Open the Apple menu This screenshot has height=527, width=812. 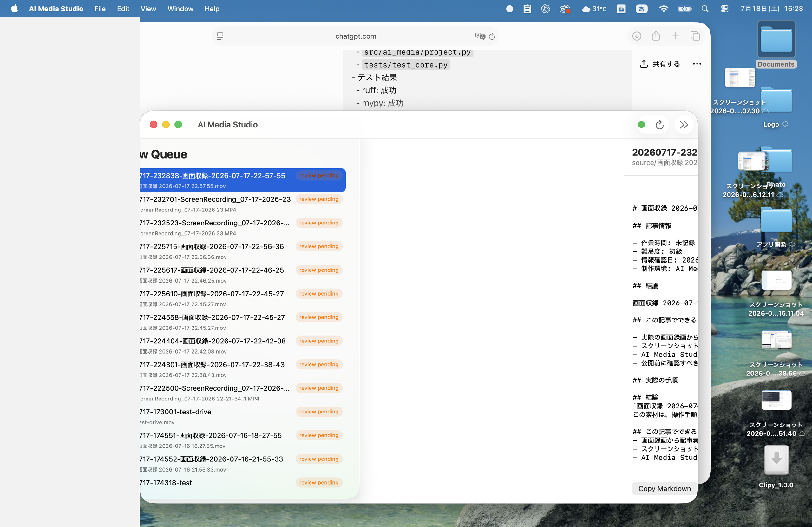(x=14, y=9)
